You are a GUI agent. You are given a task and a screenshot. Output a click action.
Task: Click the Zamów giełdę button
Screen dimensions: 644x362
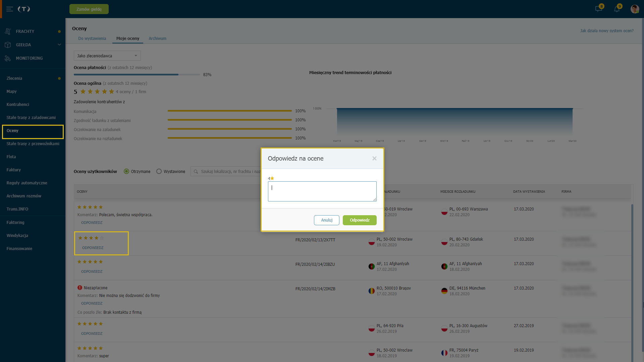pos(89,9)
